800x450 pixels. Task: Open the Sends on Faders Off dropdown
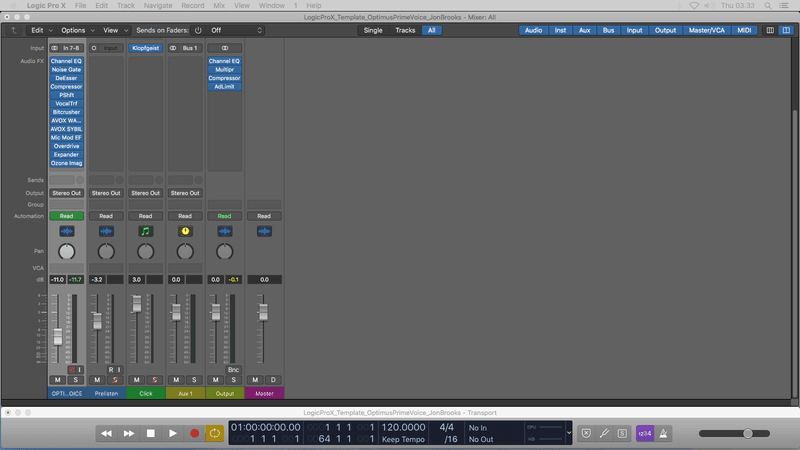click(x=236, y=30)
